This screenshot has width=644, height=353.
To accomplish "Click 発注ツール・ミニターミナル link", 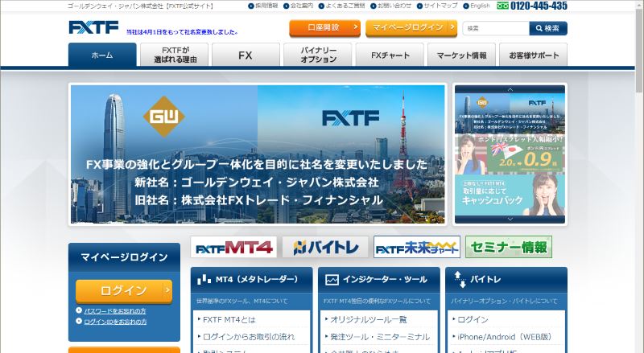I will pos(380,337).
